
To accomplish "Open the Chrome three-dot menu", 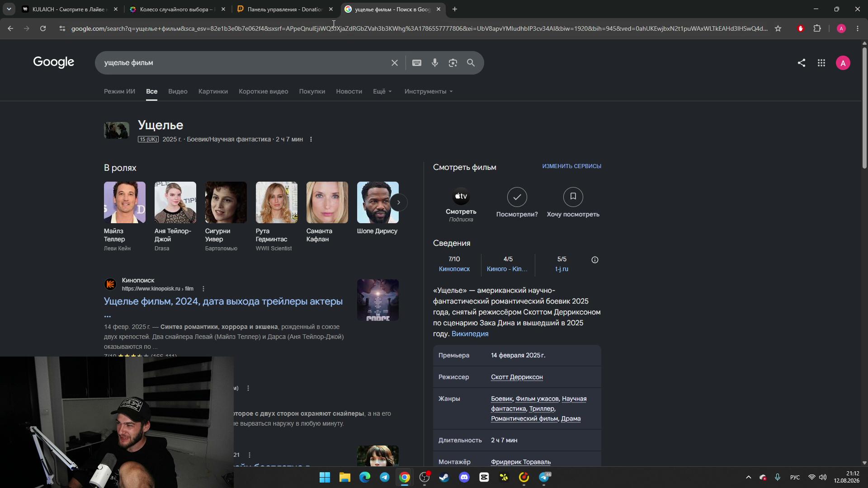I will pyautogui.click(x=858, y=28).
